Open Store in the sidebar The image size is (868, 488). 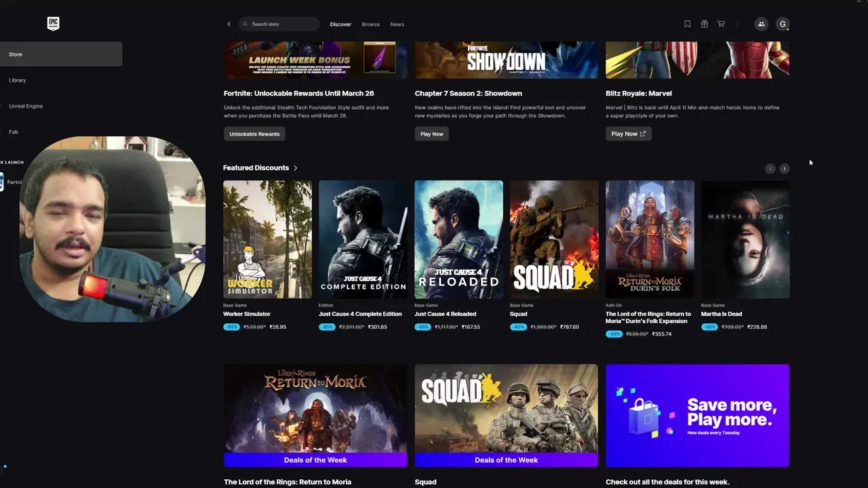pos(61,54)
